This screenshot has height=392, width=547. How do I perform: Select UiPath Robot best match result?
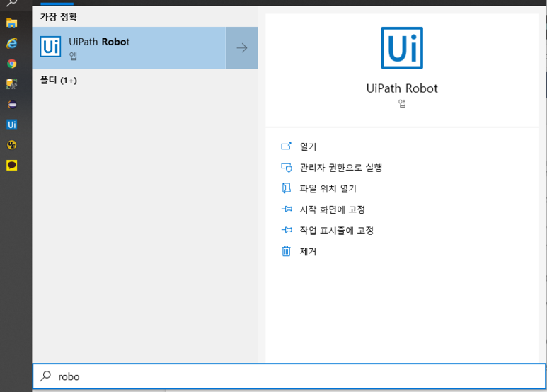coord(129,48)
